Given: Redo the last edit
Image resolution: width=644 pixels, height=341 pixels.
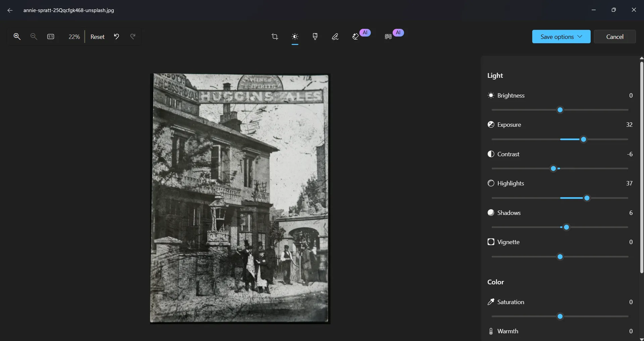Looking at the screenshot, I should coord(133,37).
